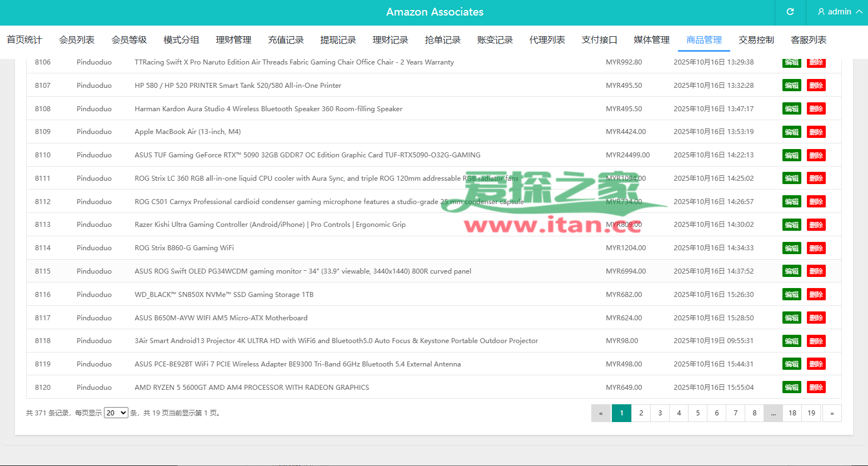
Task: Open the 客服列表 tab
Action: click(x=808, y=40)
